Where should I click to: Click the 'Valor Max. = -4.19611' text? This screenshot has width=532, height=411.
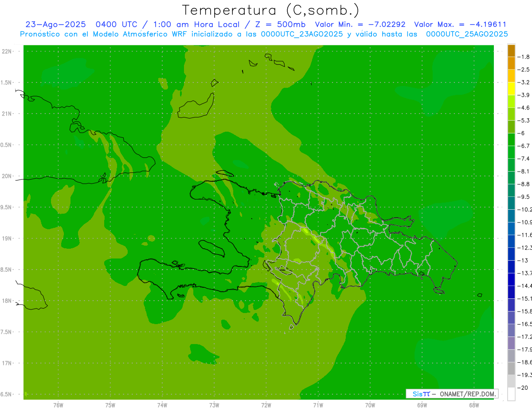click(460, 24)
